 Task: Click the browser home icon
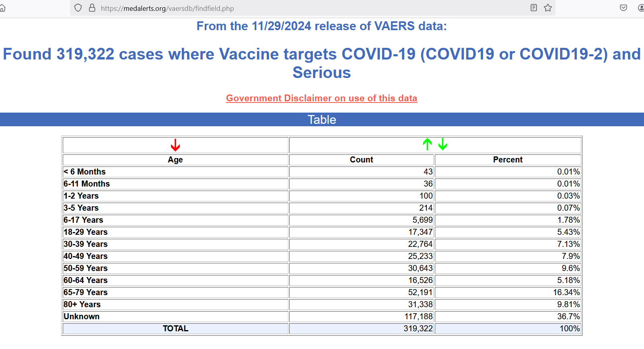pyautogui.click(x=2, y=8)
